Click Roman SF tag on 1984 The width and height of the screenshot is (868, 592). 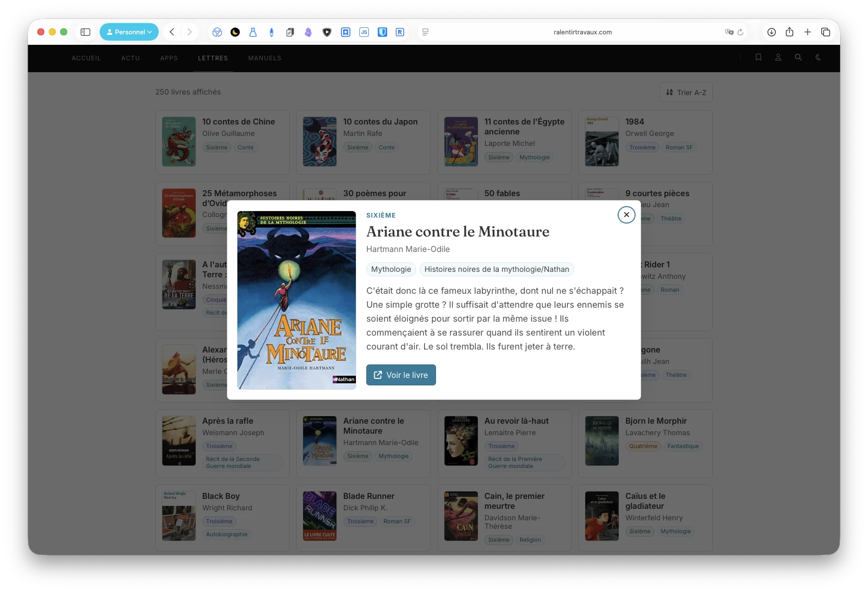point(679,147)
